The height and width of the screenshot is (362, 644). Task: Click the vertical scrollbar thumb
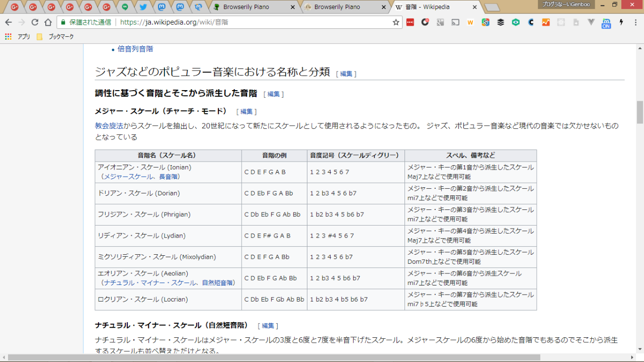(x=639, y=112)
